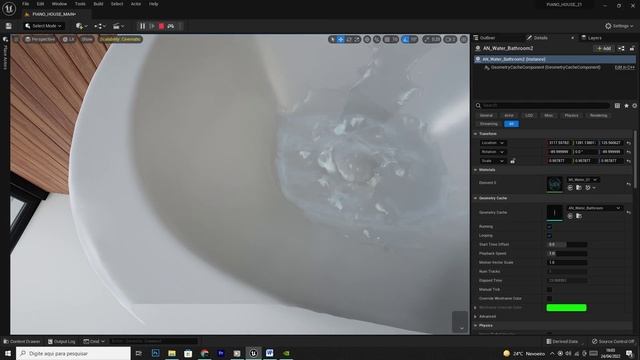Change camera speed setting in viewport toolbar
Screen dimensions: 640x360
[x=450, y=39]
